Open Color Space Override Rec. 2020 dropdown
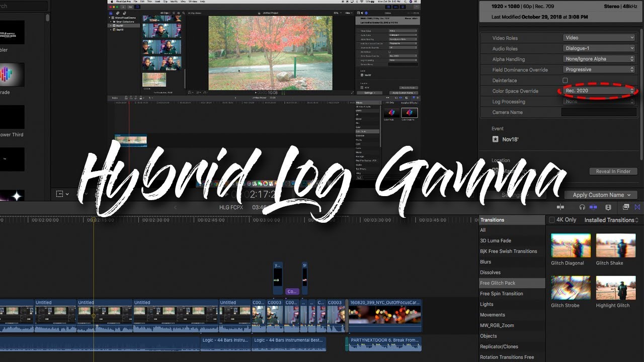Image resolution: width=644 pixels, height=362 pixels. 599,91
